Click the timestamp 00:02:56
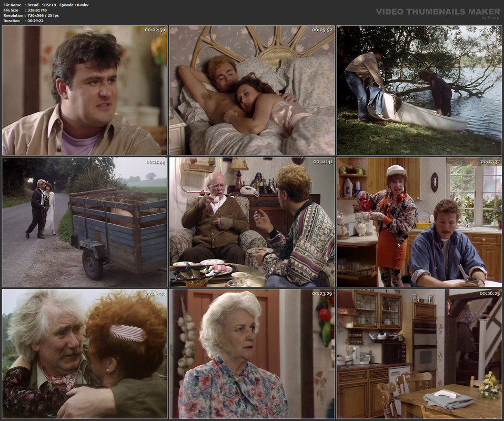This screenshot has height=421, width=504. coord(155,30)
